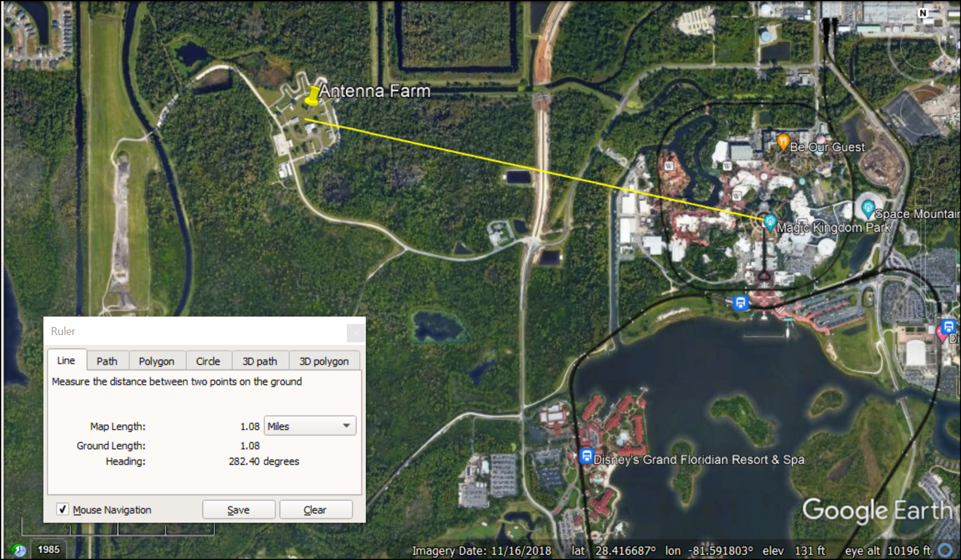The image size is (961, 560).
Task: Click the Map Length value 1.08
Action: (x=250, y=426)
